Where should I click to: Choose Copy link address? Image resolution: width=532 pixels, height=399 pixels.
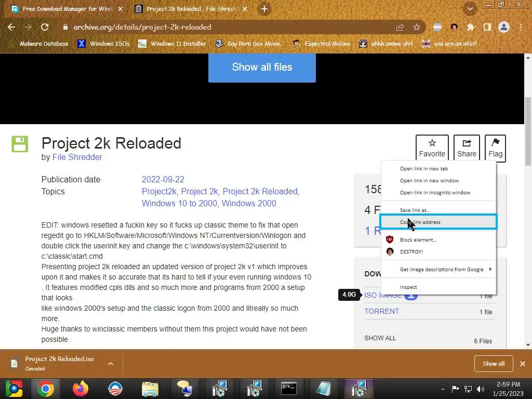click(x=438, y=222)
